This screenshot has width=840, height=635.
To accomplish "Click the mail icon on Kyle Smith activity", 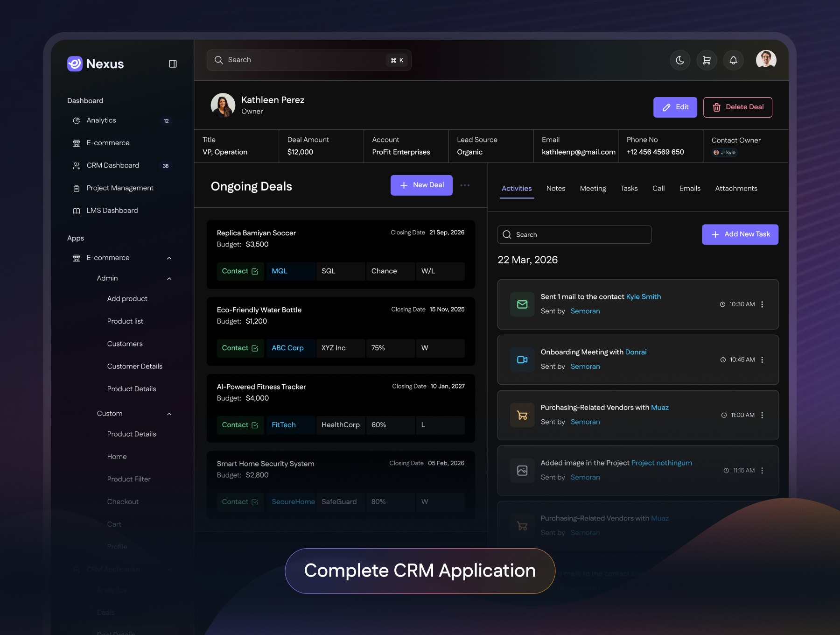I will [522, 305].
